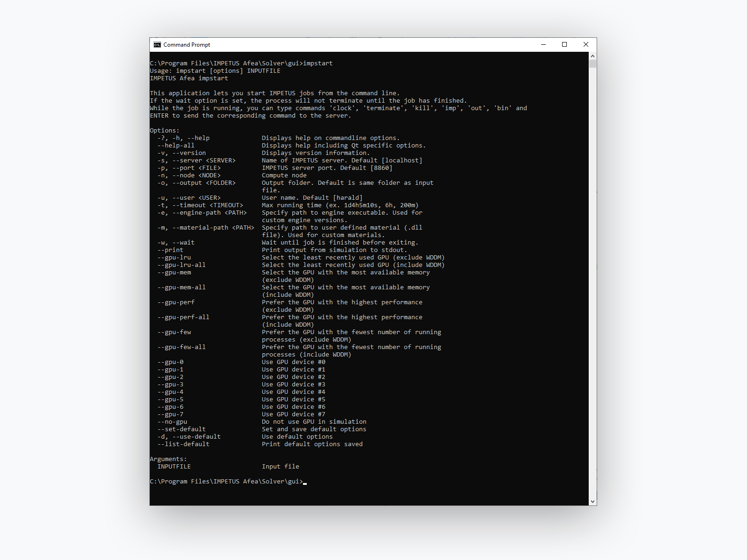Click the '--gpu-5' option
The width and height of the screenshot is (747, 560).
click(x=170, y=399)
